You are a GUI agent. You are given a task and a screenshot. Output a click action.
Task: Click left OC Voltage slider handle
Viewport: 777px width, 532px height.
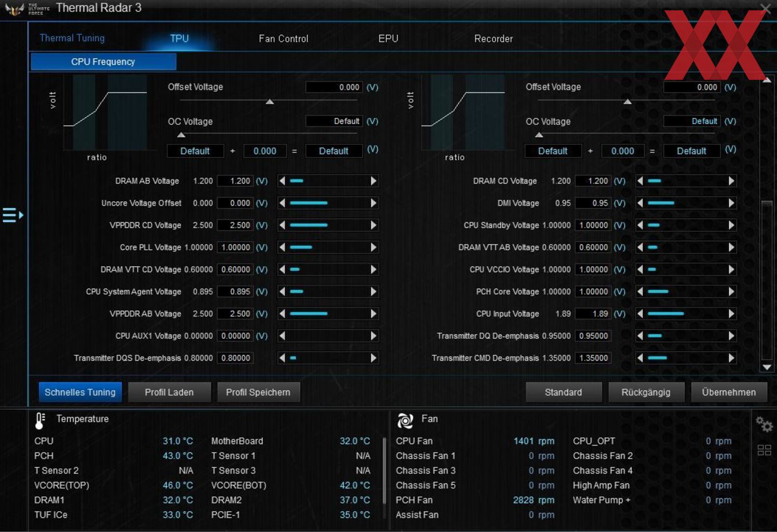pyautogui.click(x=181, y=135)
